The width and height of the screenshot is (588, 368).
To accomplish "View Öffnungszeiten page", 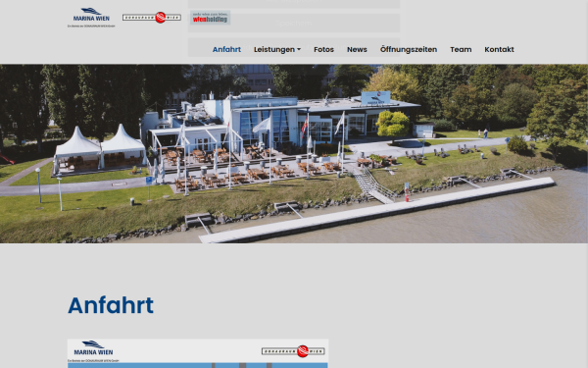I will tap(409, 49).
